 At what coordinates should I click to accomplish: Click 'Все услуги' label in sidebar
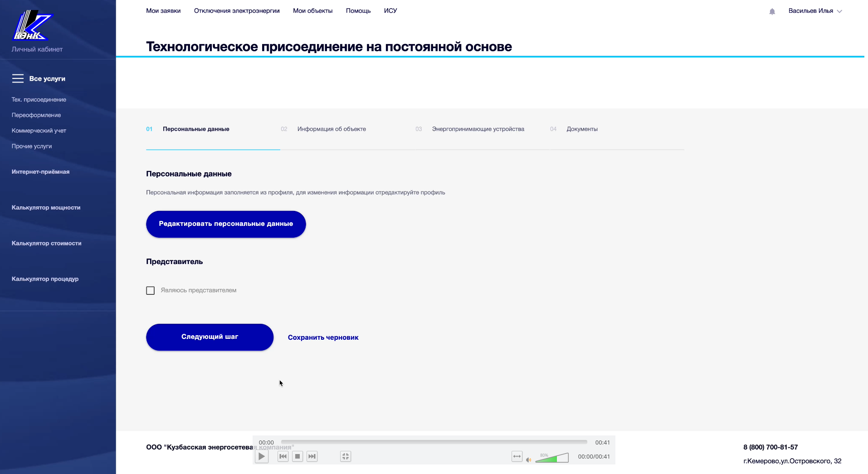click(47, 79)
